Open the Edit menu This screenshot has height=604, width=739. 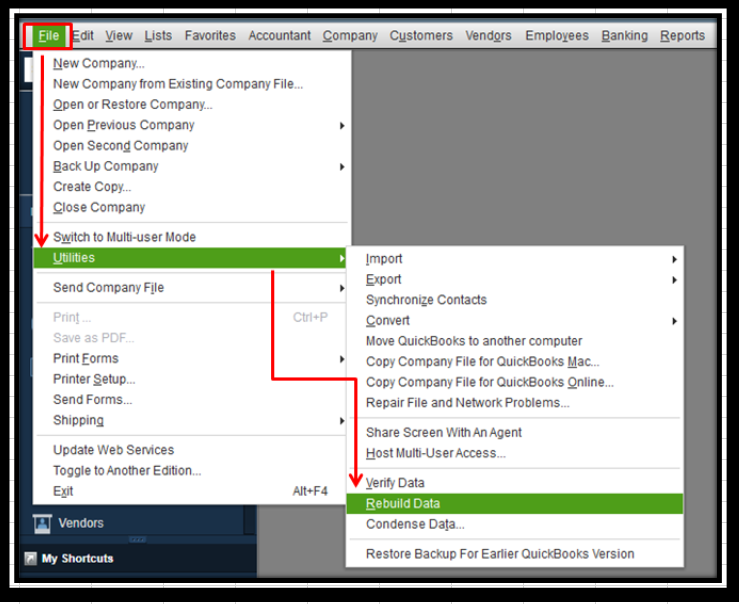pyautogui.click(x=83, y=36)
